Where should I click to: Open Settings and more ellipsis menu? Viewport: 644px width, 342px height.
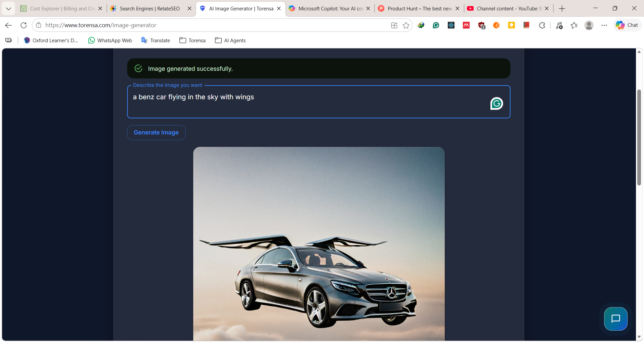[x=604, y=25]
